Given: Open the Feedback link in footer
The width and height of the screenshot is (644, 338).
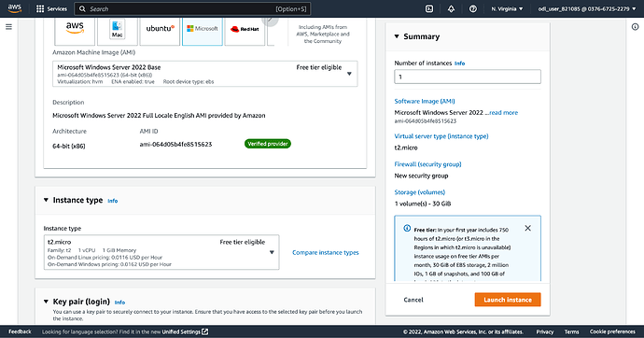Looking at the screenshot, I should [20, 331].
